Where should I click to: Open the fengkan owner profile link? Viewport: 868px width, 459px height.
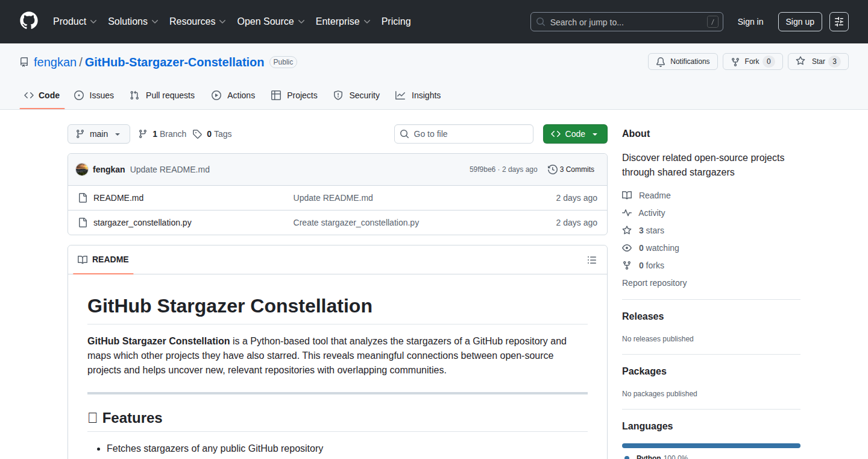point(55,62)
